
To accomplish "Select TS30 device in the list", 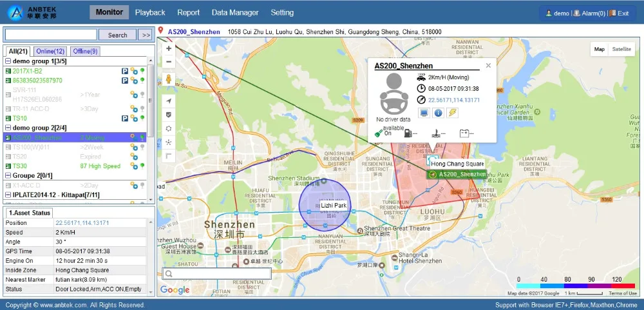I will click(x=20, y=166).
